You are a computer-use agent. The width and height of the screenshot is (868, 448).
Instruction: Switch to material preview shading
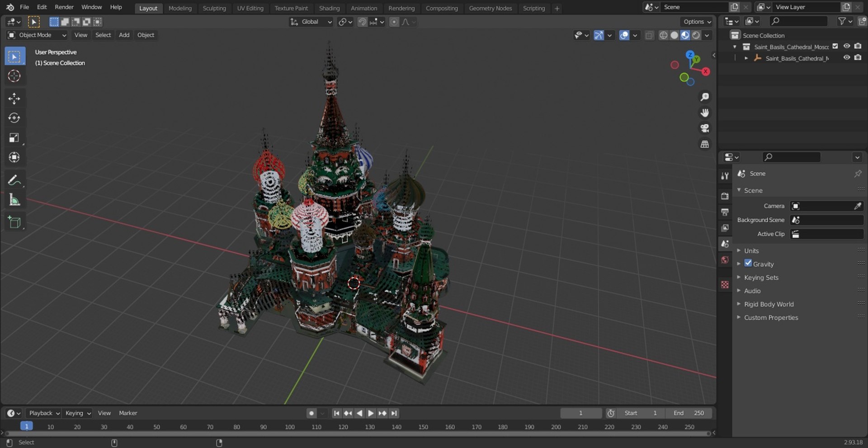685,35
